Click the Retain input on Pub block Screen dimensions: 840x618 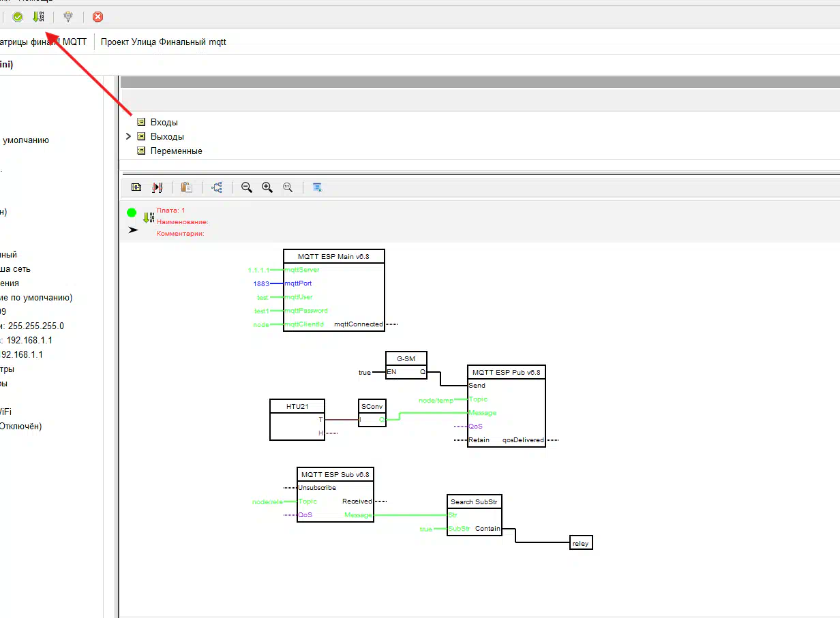click(479, 440)
